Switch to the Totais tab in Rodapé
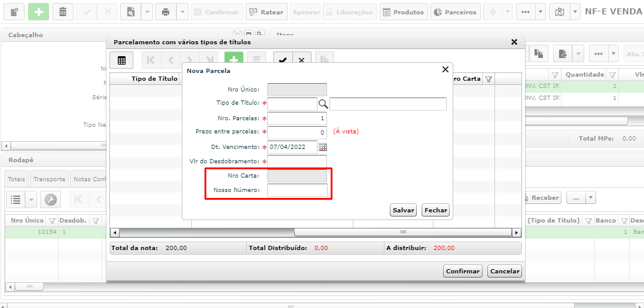Screen dimensions: 644x308 (16, 179)
